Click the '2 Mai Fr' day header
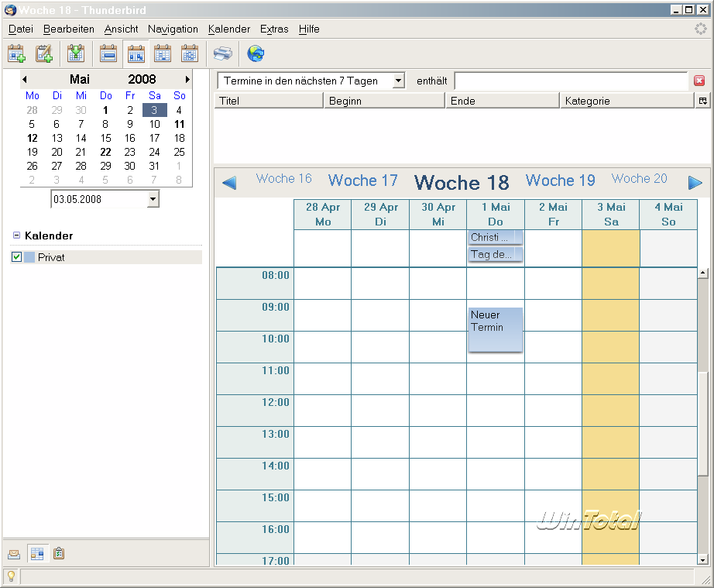This screenshot has width=714, height=588. point(553,214)
